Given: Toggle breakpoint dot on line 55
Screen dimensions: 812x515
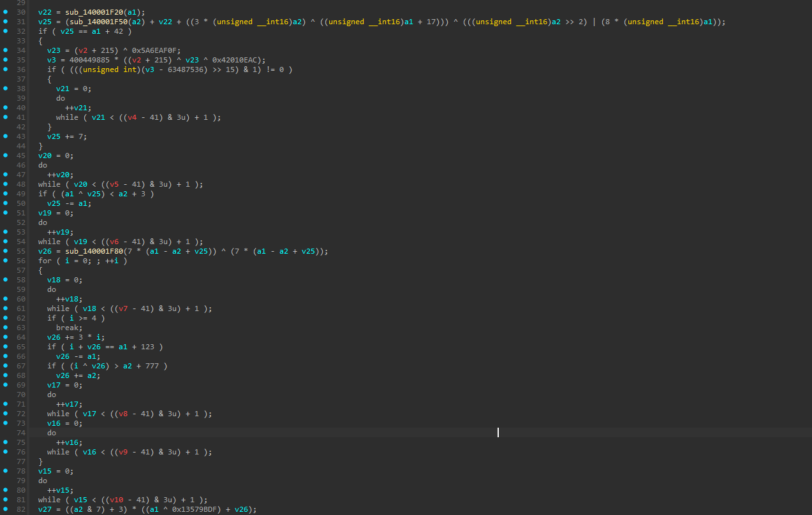Looking at the screenshot, I should click(x=6, y=251).
